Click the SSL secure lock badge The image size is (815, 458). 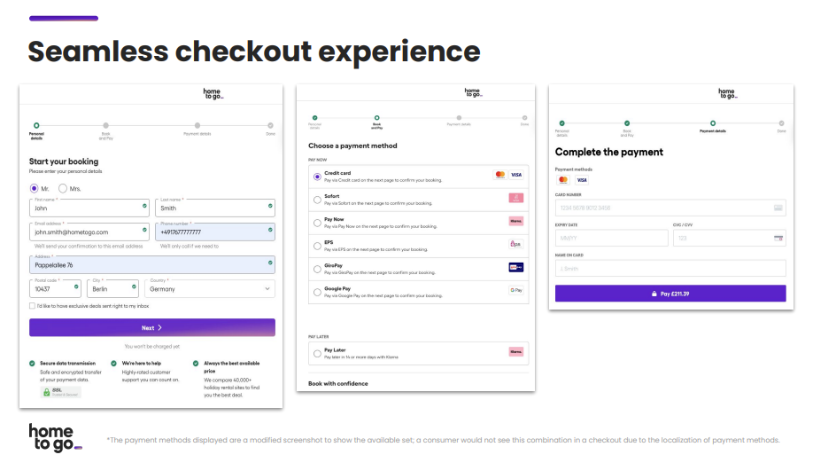[61, 392]
